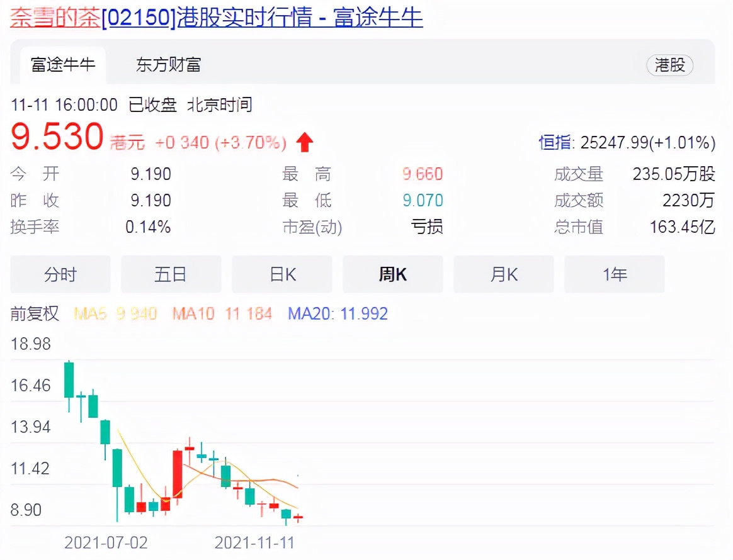Click the 9.530 current price display
The image size is (733, 560).
coord(57,137)
